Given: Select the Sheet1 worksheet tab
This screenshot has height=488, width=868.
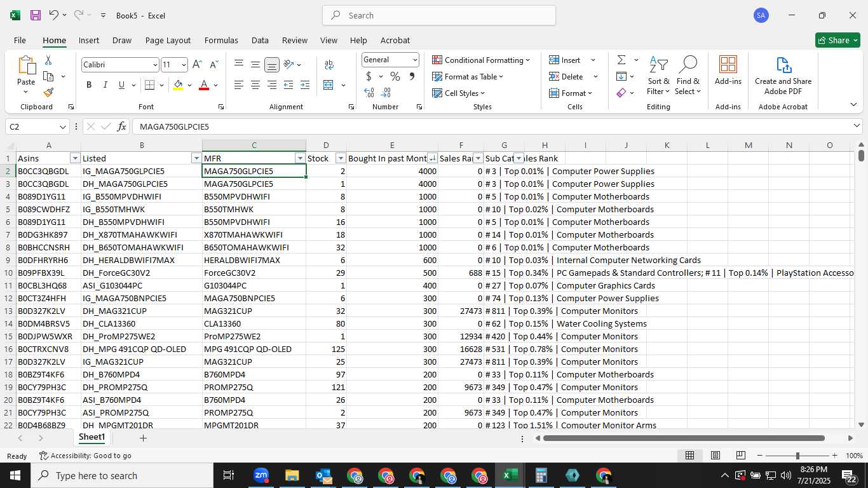Looking at the screenshot, I should pos(92,437).
